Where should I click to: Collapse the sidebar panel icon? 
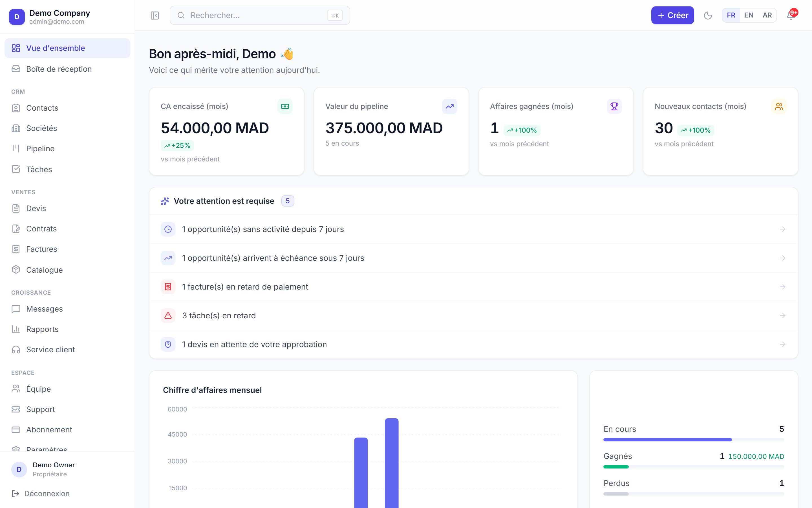pyautogui.click(x=155, y=16)
